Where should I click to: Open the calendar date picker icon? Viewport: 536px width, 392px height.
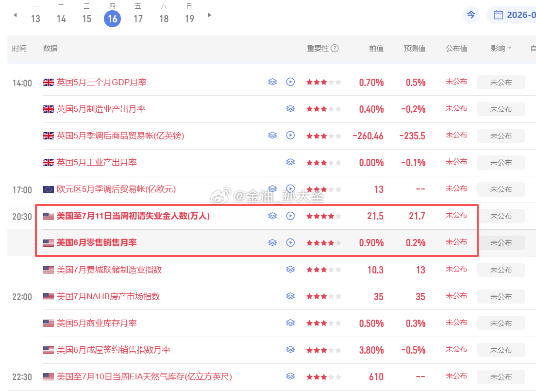(x=499, y=15)
